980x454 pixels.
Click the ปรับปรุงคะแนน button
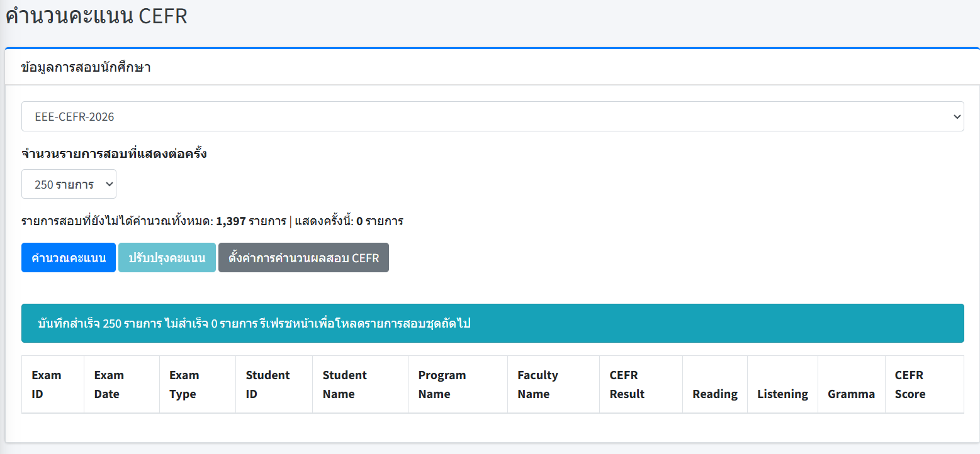pos(167,258)
